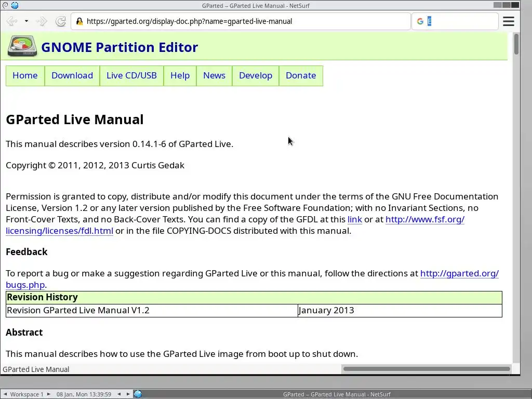The height and width of the screenshot is (399, 532).
Task: Open the Home navigation tab
Action: 25,76
